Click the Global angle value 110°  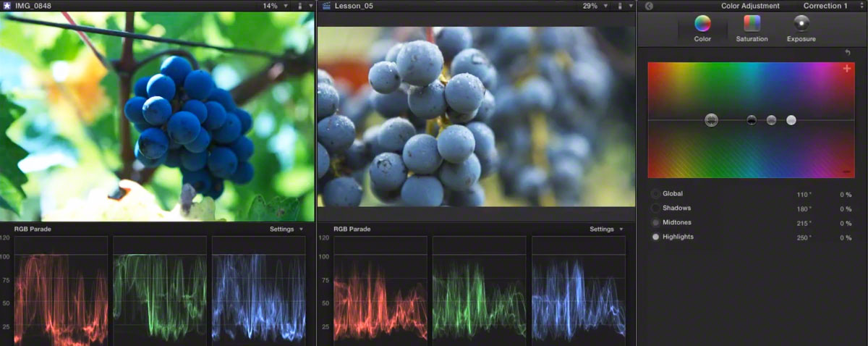[x=804, y=195]
